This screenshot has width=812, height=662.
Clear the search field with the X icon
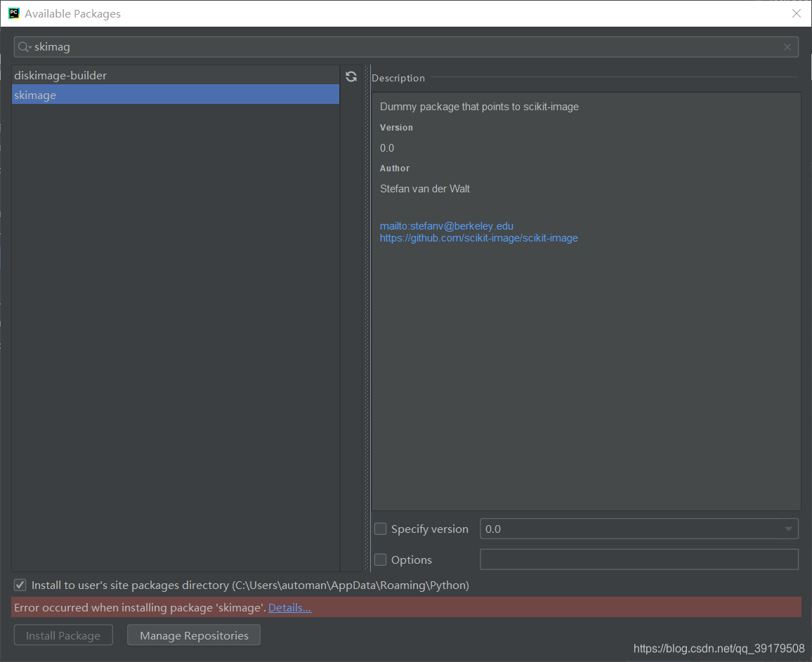[x=787, y=47]
